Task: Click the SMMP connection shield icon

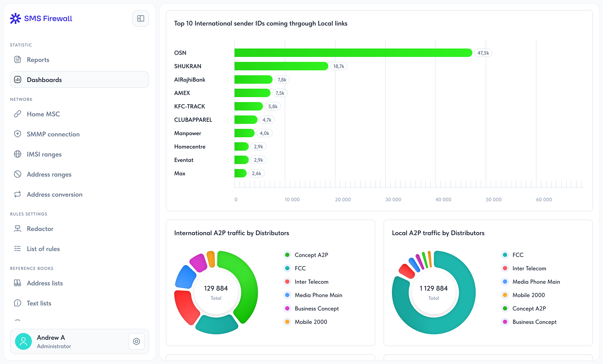Action: coord(18,134)
